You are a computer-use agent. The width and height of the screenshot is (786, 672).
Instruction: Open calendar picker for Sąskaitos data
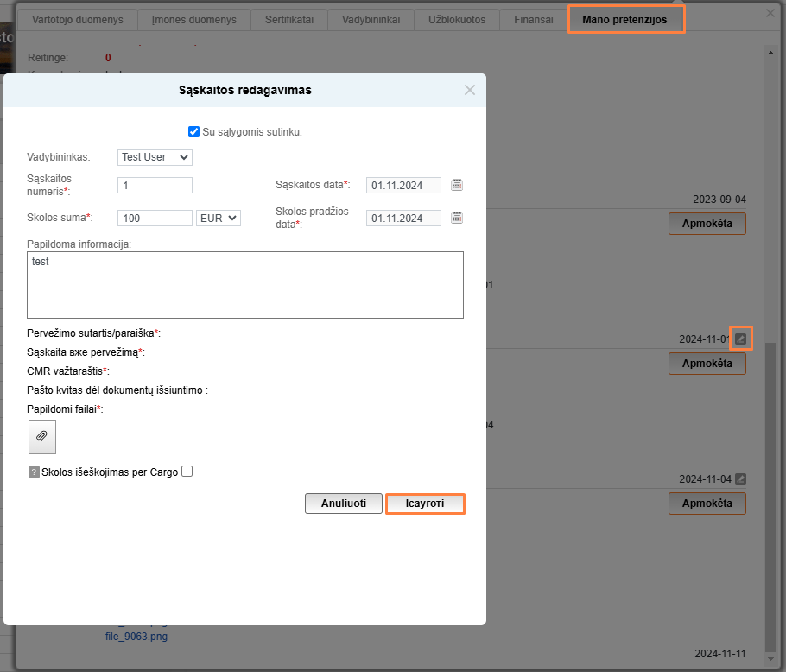click(x=457, y=185)
